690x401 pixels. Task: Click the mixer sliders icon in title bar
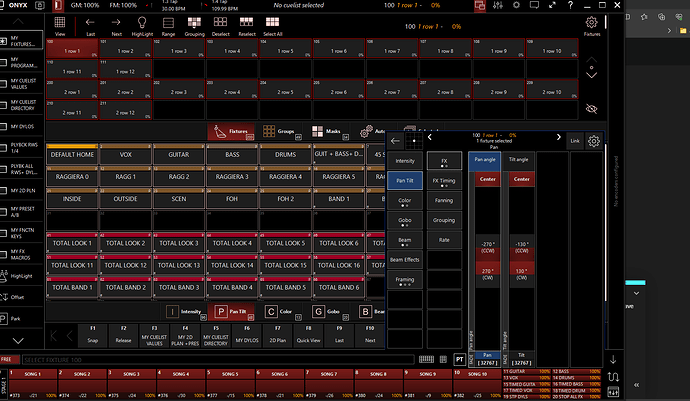point(498,5)
